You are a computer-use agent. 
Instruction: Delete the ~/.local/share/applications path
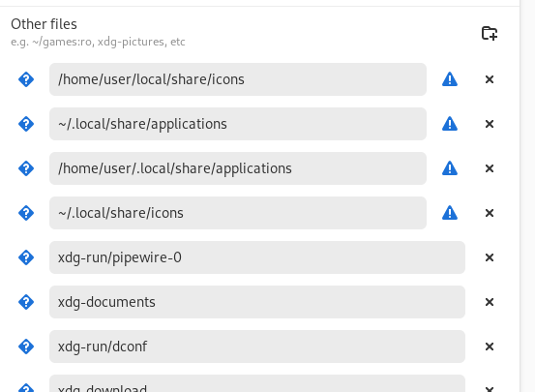coord(490,124)
